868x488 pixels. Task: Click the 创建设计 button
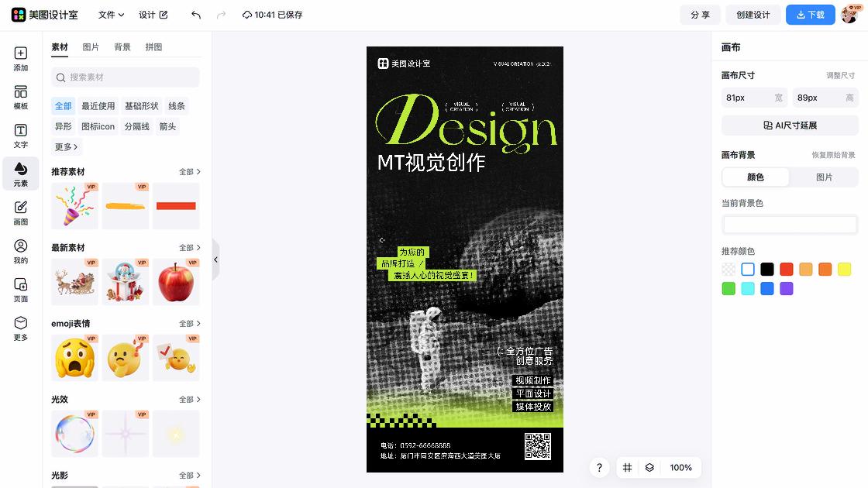(753, 15)
